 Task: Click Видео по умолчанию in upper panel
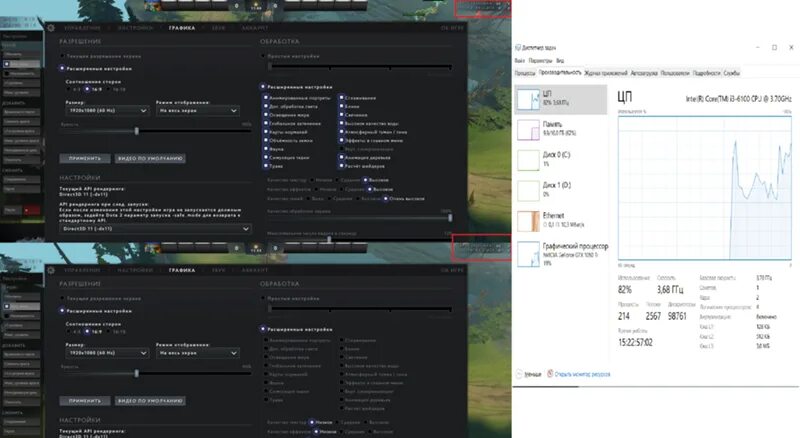[x=150, y=158]
